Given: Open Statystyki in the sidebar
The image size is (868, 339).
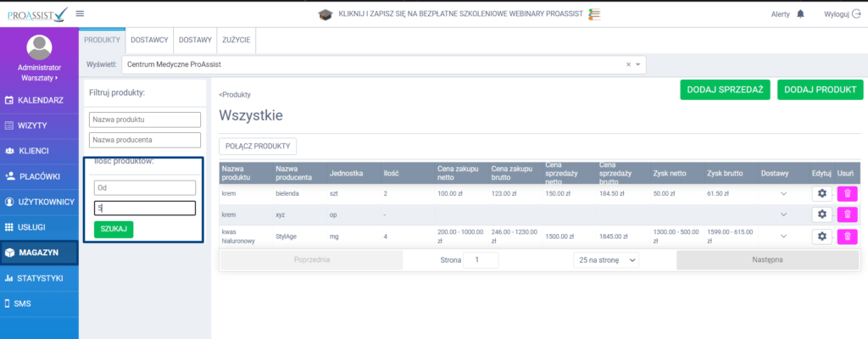Looking at the screenshot, I should [39, 278].
